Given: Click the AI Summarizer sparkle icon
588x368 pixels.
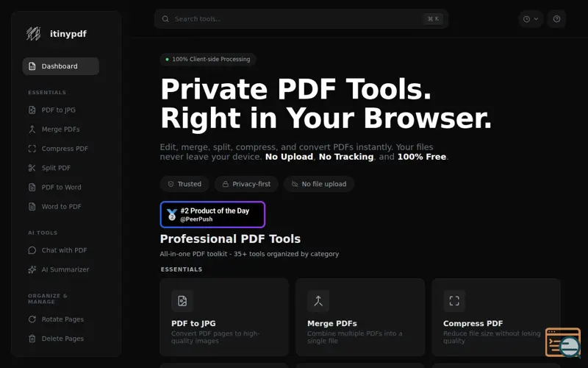Looking at the screenshot, I should 32,269.
